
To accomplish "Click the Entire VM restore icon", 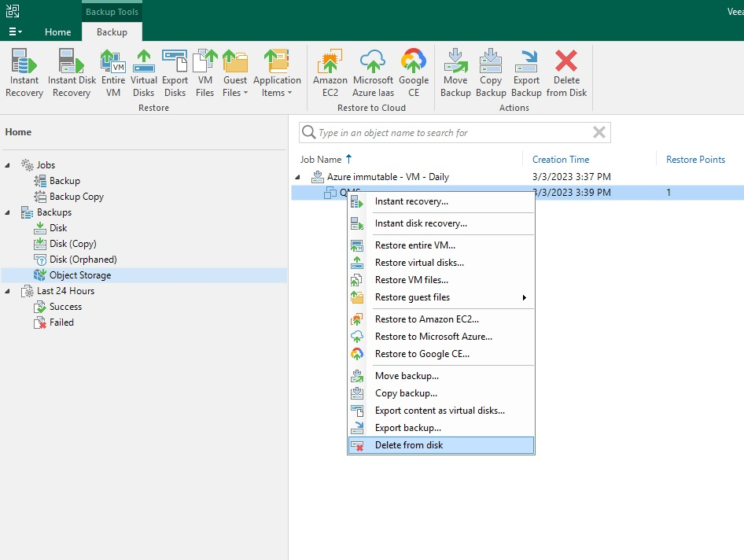I will [113, 72].
